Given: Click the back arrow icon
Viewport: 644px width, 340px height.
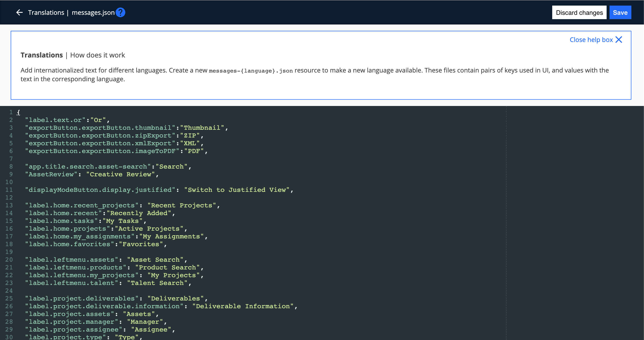Looking at the screenshot, I should [19, 12].
